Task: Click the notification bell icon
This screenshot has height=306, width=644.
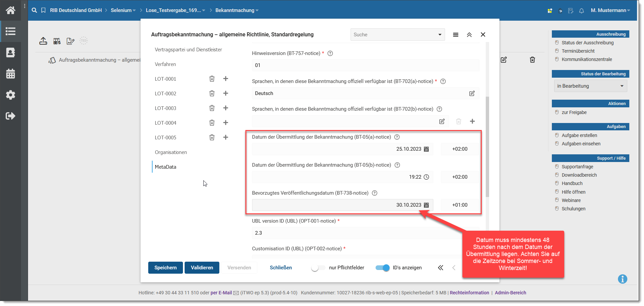Action: tap(582, 11)
